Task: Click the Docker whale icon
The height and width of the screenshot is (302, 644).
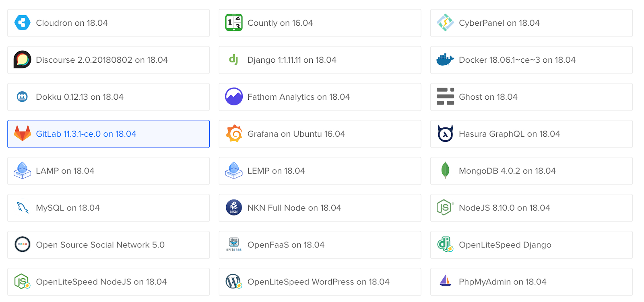Action: 445,60
